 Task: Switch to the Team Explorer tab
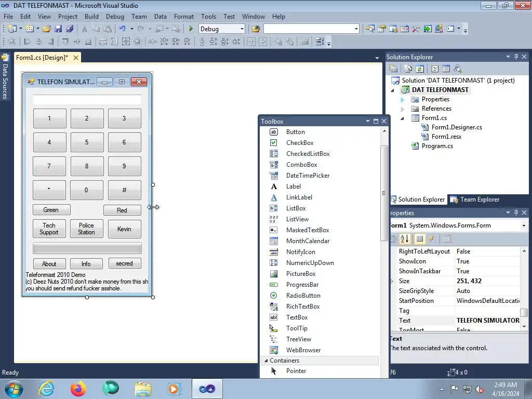(x=475, y=199)
